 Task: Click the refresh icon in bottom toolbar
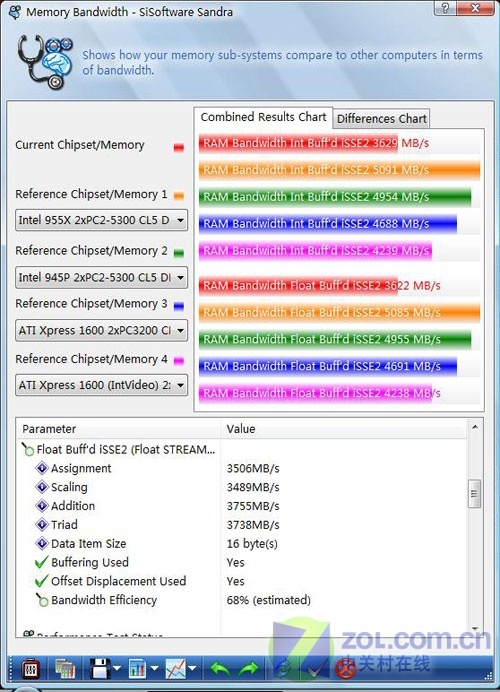tap(283, 669)
